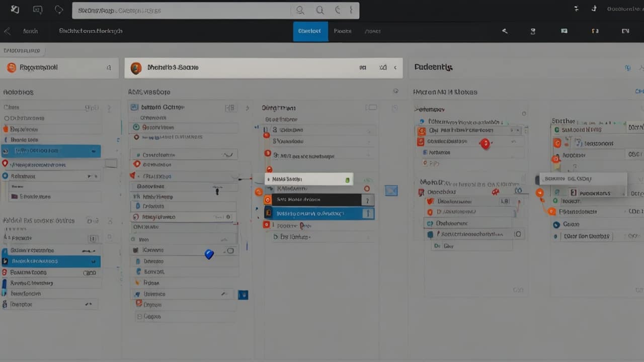Select the chat bubble icon in the toolbar
The height and width of the screenshot is (362, 644).
click(x=37, y=9)
